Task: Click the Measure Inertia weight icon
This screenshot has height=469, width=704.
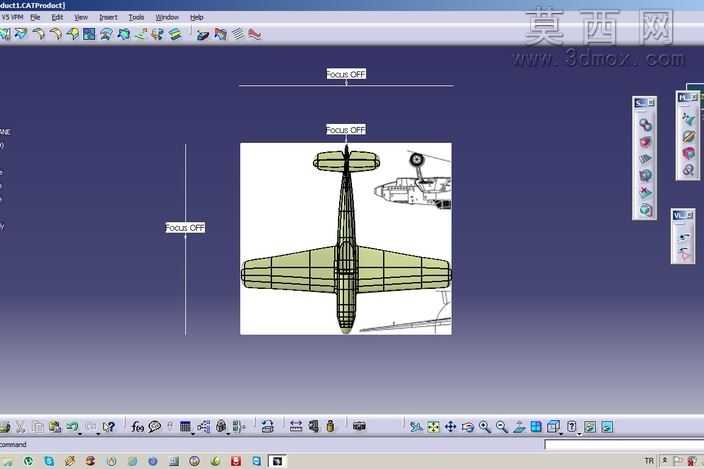Action: pos(330,426)
